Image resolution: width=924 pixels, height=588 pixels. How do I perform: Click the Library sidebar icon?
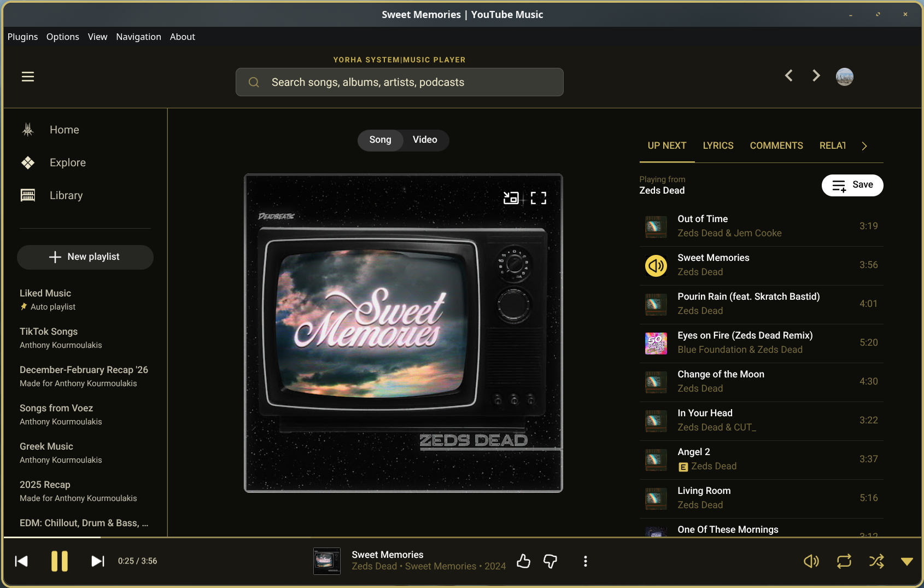[28, 195]
